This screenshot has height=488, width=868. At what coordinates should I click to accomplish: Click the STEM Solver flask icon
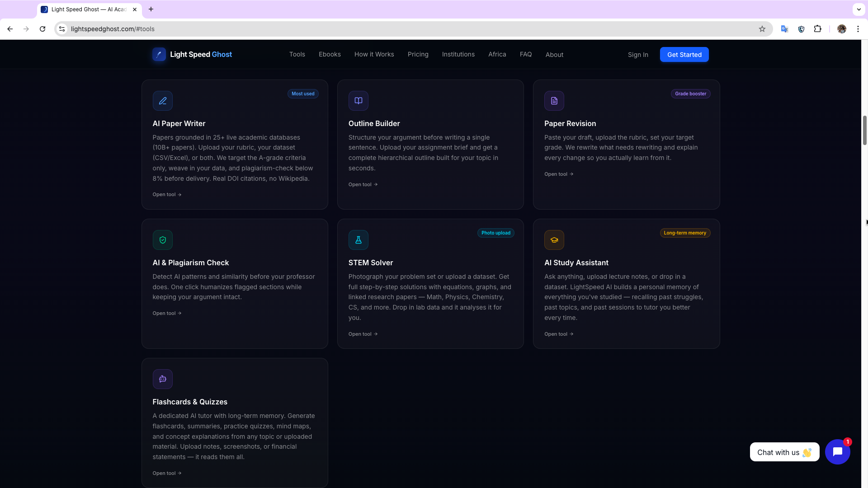tap(359, 240)
